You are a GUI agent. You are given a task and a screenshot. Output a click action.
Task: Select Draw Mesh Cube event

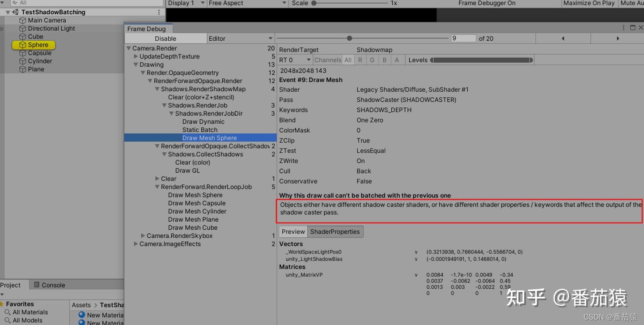pyautogui.click(x=193, y=228)
